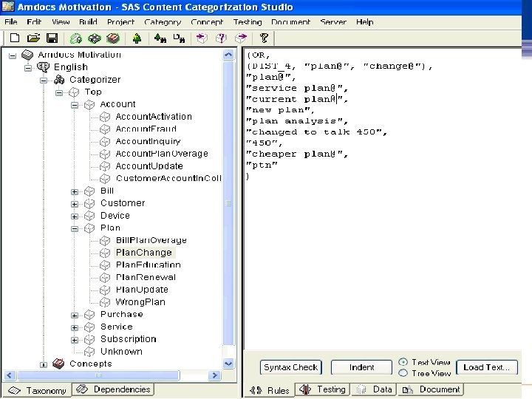Expand the Purchase category node

coord(75,316)
